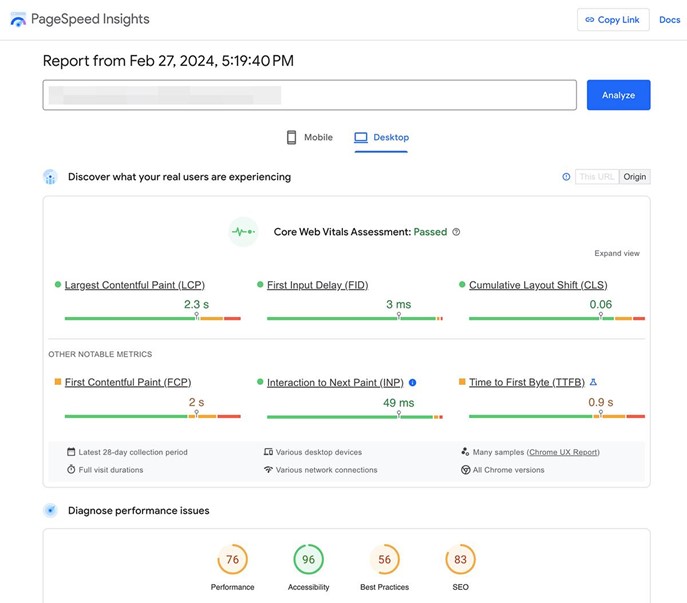The width and height of the screenshot is (687, 603).
Task: Click the URL input field
Action: [x=309, y=95]
